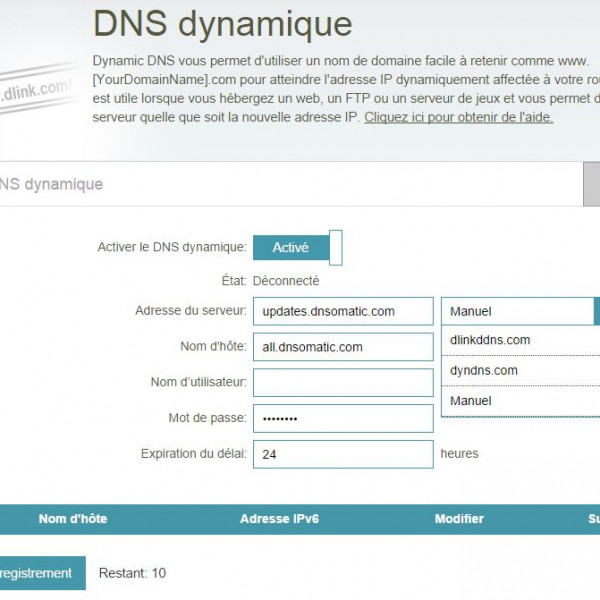Select the 'Expiration du délai' hours field
The width and height of the screenshot is (600, 600).
pos(342,454)
